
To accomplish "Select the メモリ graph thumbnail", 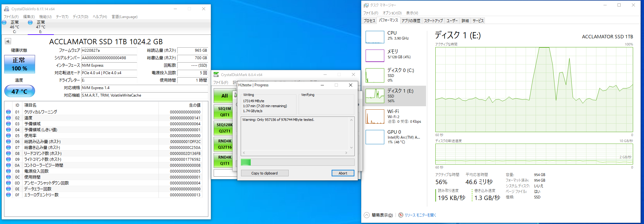I will tap(375, 56).
